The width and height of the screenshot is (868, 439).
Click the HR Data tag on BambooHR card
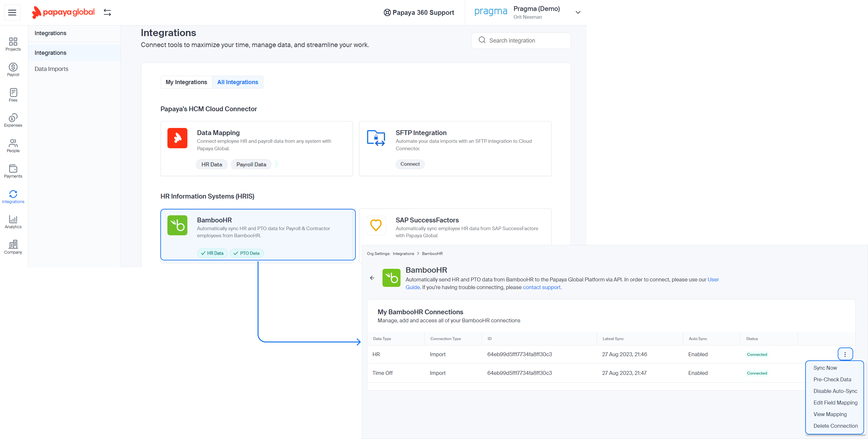[x=212, y=253]
